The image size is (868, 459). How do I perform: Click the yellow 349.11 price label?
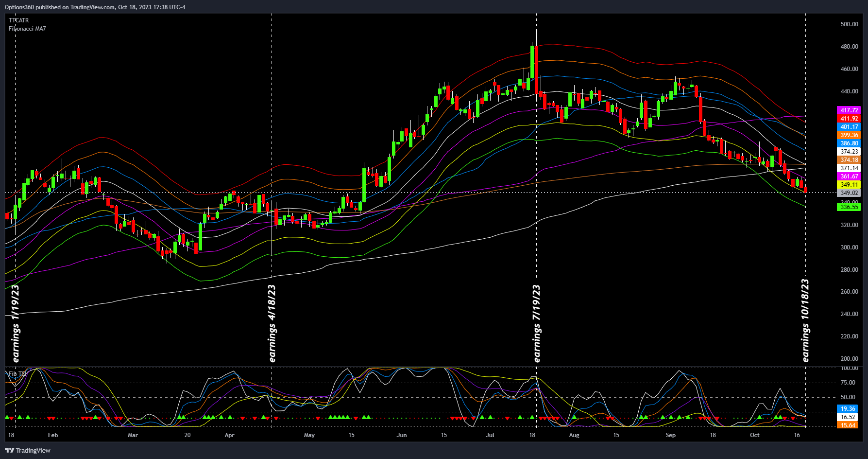(849, 185)
